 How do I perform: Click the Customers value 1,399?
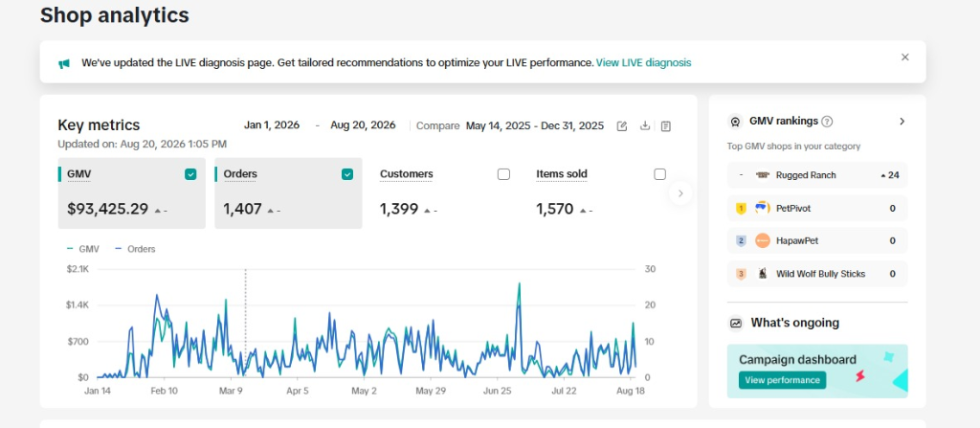(x=399, y=209)
